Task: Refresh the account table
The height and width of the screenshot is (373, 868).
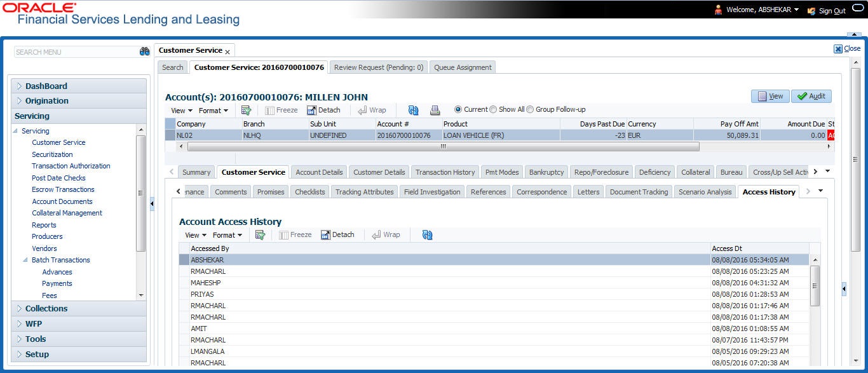Action: pyautogui.click(x=413, y=110)
